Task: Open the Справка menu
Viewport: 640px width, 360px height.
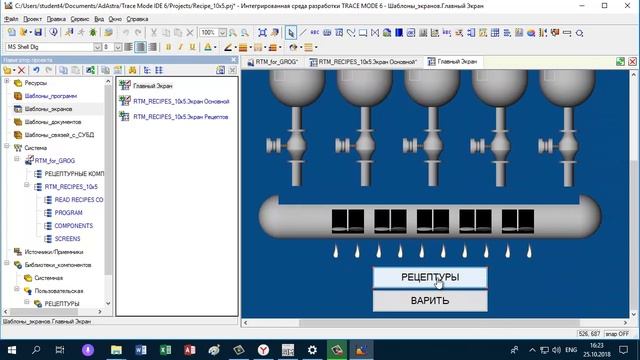Action: [x=137, y=19]
